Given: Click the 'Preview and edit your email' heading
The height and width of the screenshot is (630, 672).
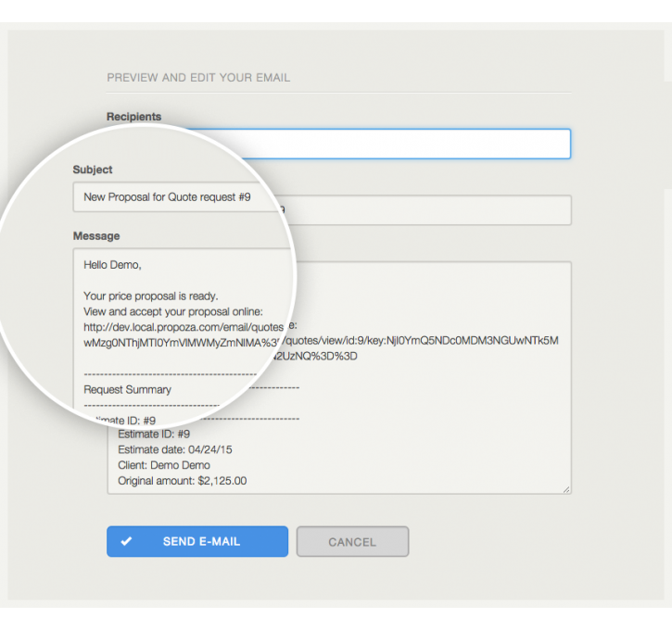Looking at the screenshot, I should 198,78.
